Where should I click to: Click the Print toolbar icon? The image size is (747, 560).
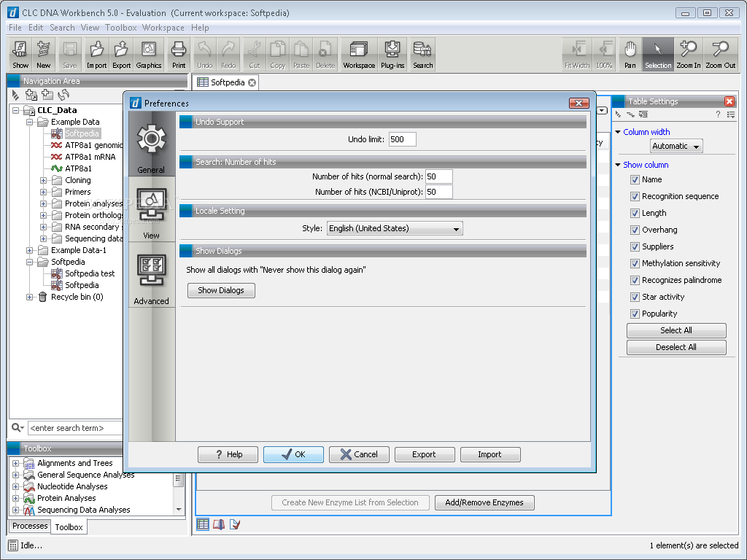pyautogui.click(x=179, y=54)
